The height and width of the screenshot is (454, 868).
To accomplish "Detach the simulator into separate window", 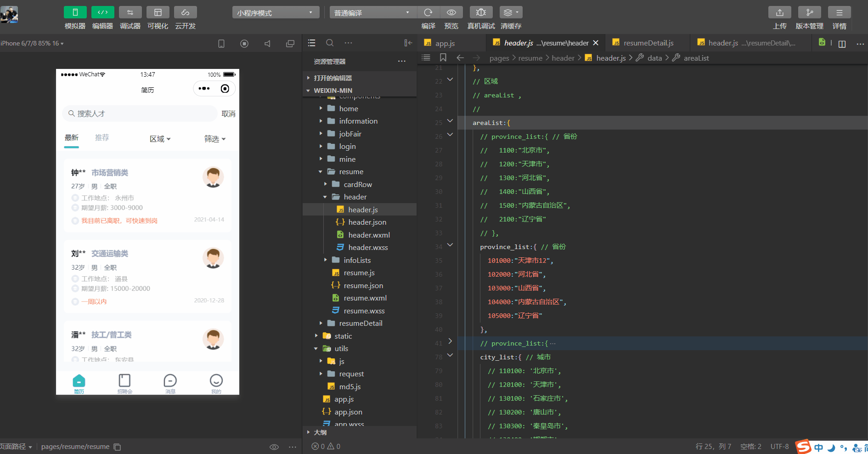I will point(290,44).
